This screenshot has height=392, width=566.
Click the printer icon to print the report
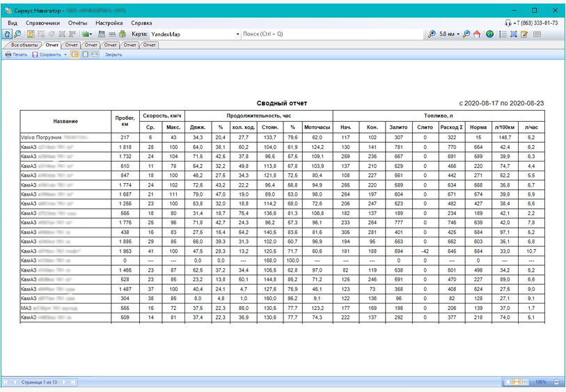(8, 54)
